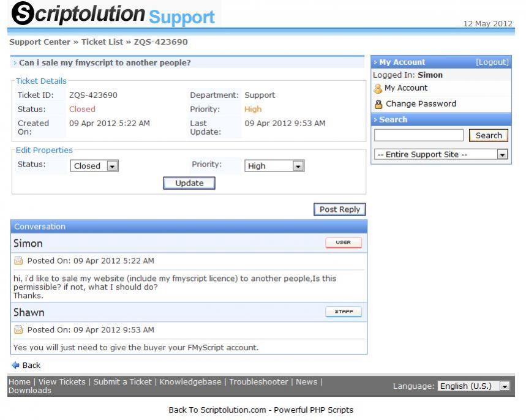This screenshot has height=420, width=526.
Task: Click Created On value 09 Apr 2012 5:22 AM
Action: tap(110, 124)
